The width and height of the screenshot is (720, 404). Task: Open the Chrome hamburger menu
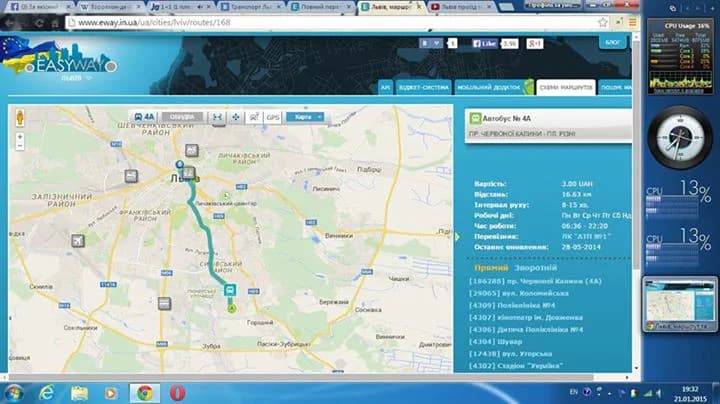point(632,22)
